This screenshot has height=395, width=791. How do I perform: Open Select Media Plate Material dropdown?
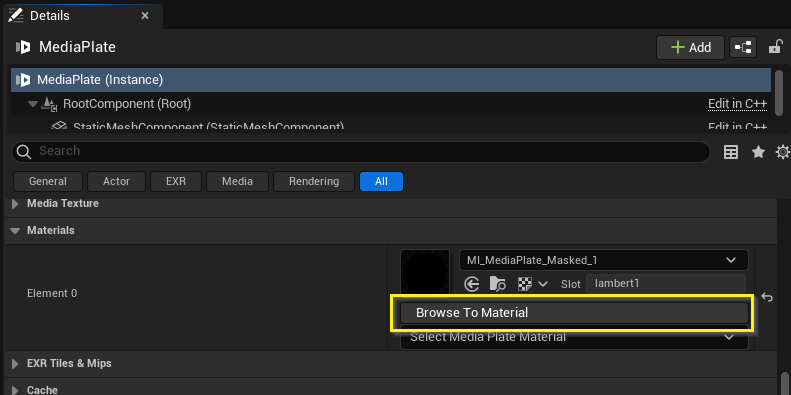coord(574,337)
